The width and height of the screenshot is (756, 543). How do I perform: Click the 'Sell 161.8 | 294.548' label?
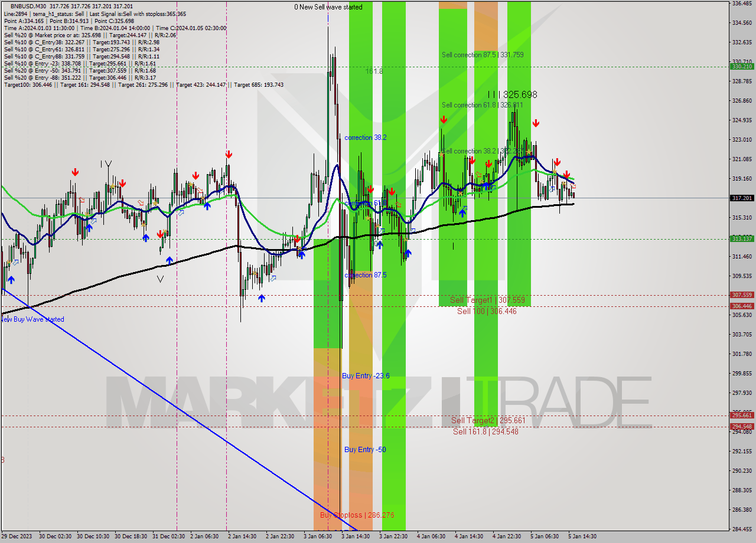tap(485, 431)
